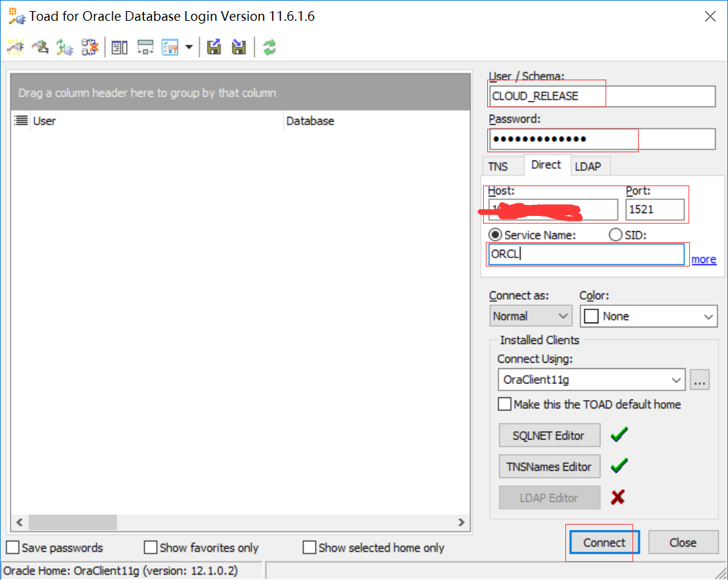Click the Connect button

pos(604,543)
